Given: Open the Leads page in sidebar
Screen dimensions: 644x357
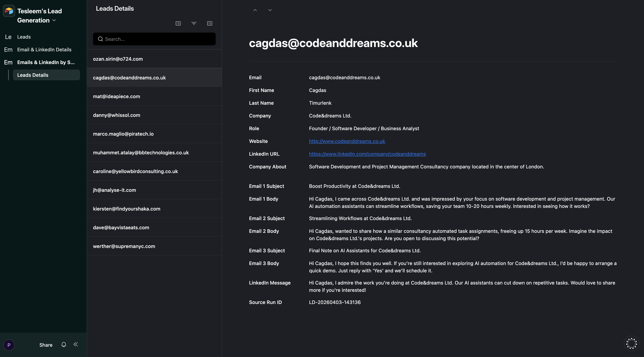Looking at the screenshot, I should pos(24,37).
